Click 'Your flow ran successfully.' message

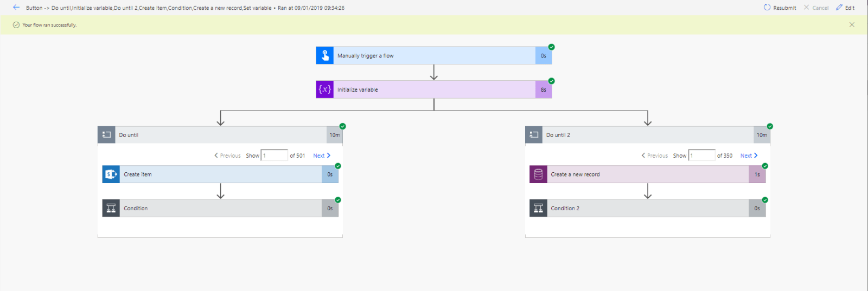point(49,25)
